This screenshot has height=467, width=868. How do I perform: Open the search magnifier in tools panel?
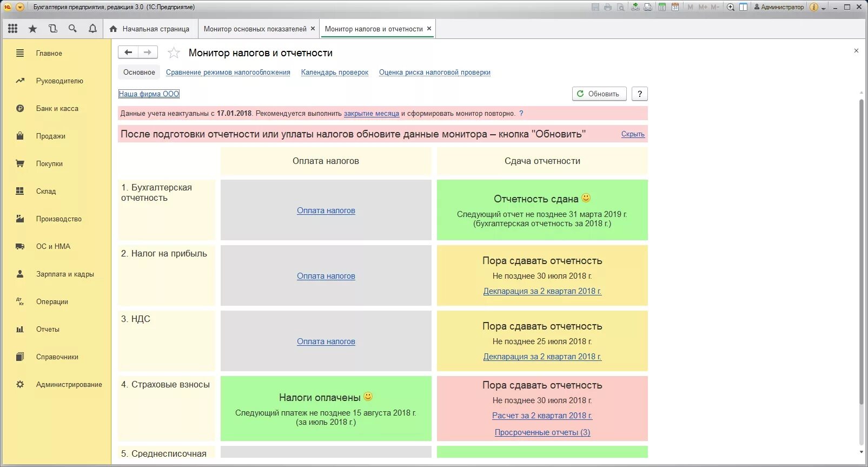72,29
